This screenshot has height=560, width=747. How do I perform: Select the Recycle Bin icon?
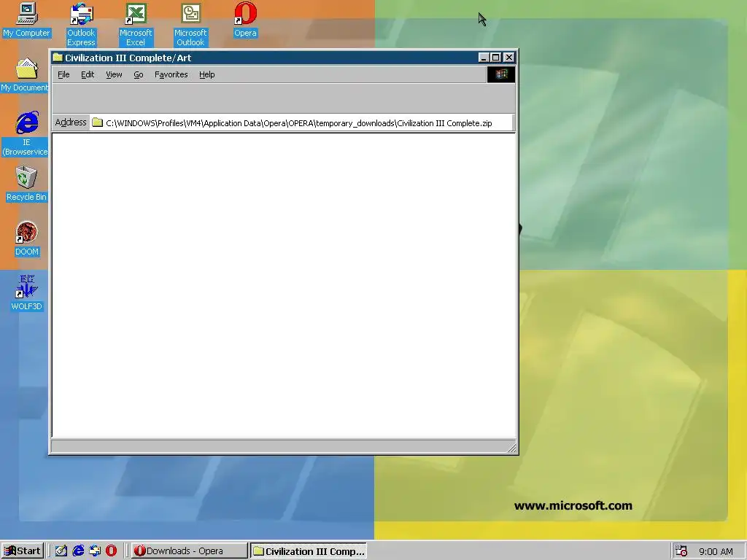[26, 184]
